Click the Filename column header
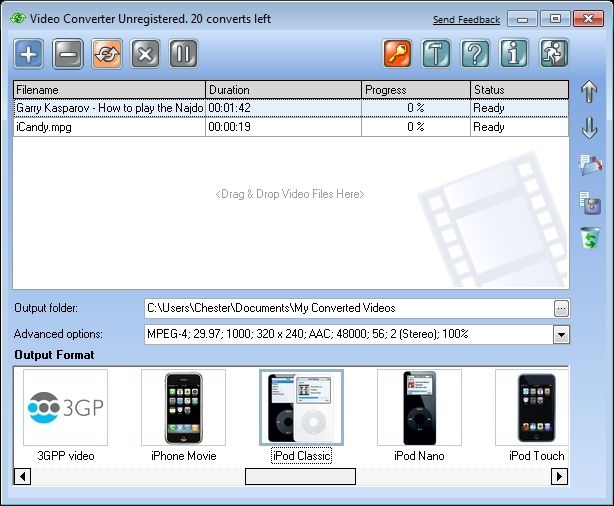The height and width of the screenshot is (506, 614). pyautogui.click(x=109, y=90)
